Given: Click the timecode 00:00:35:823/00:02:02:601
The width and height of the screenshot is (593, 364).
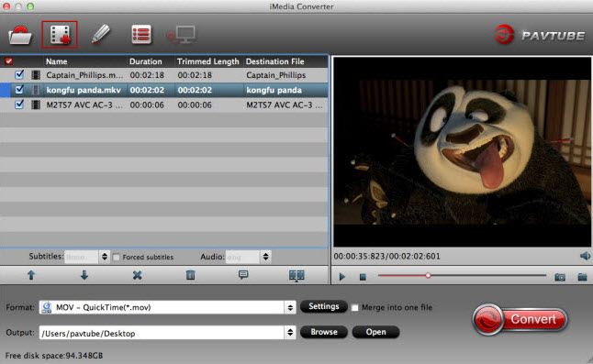Looking at the screenshot, I should click(x=386, y=256).
